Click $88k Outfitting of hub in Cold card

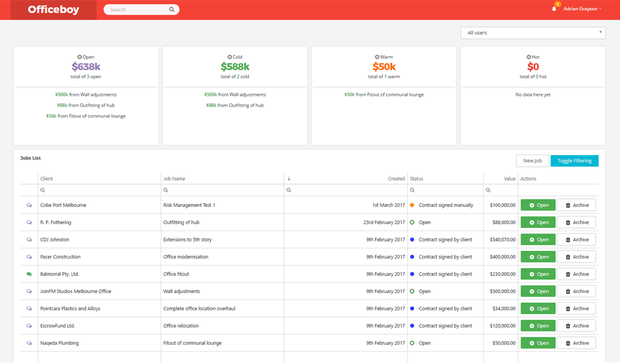pyautogui.click(x=235, y=105)
